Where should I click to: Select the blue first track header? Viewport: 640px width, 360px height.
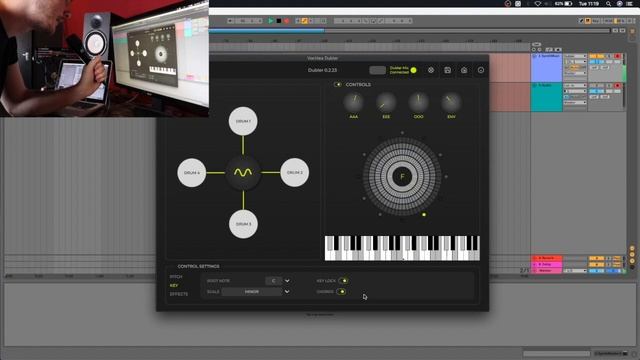(547, 68)
